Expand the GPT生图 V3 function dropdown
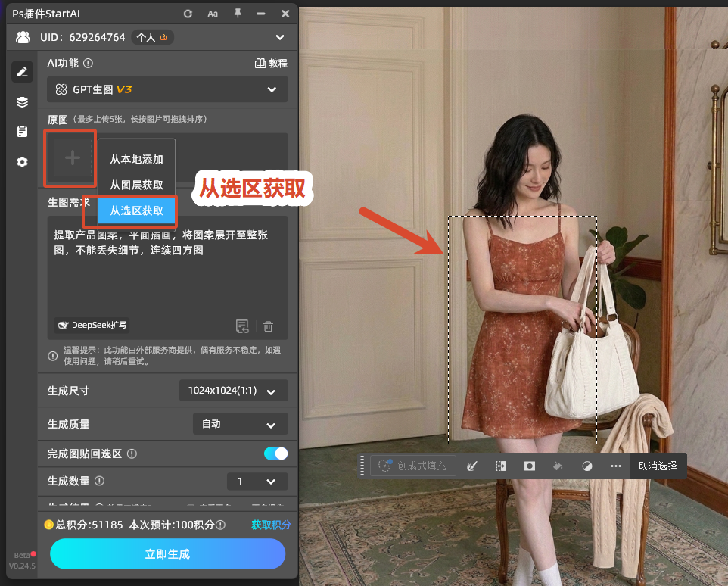The image size is (728, 586). [167, 89]
